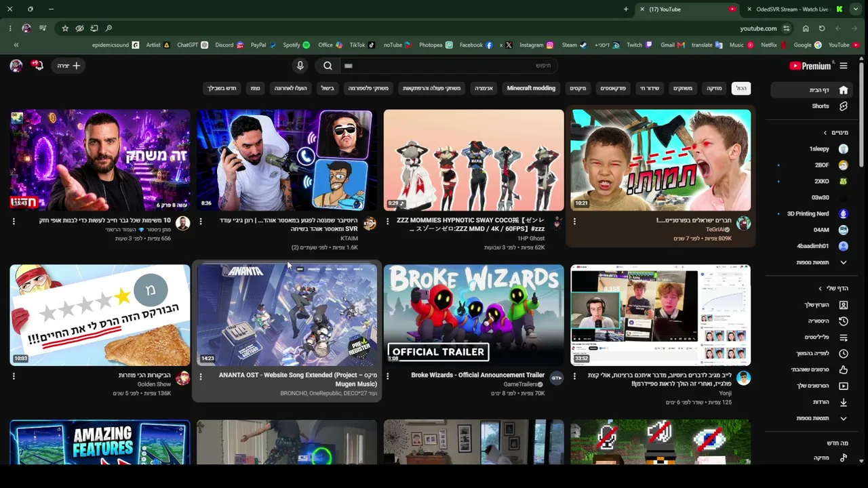Open the Golden Show channel name
The image size is (868, 488).
154,384
